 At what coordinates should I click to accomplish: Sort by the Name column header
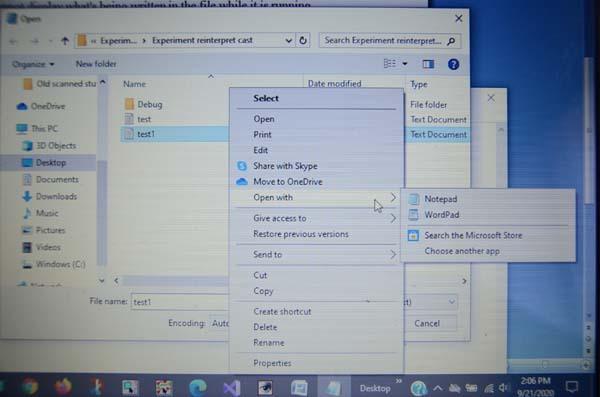point(134,84)
